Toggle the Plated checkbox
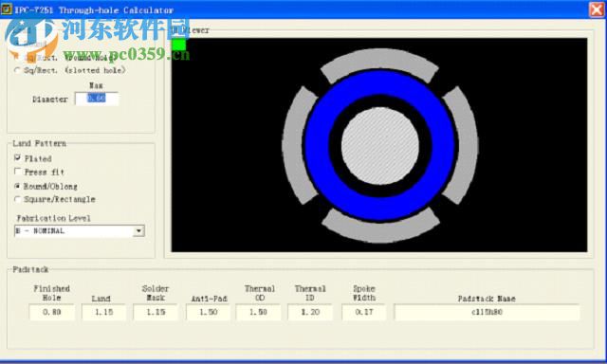 click(17, 157)
